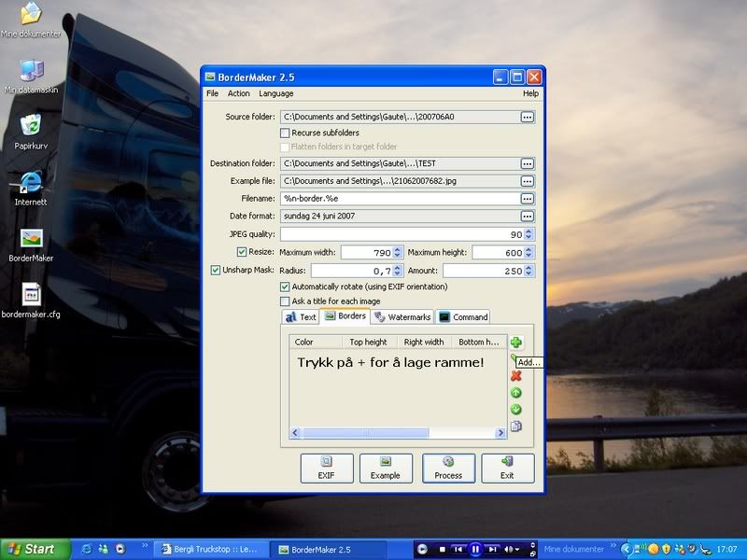Click the borders list scroll right arrow
The width and height of the screenshot is (747, 560).
[x=500, y=433]
